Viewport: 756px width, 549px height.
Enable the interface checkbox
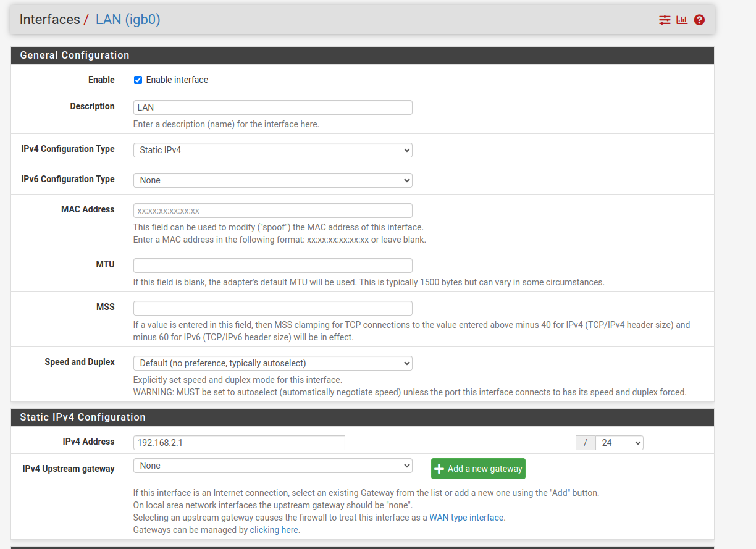138,80
